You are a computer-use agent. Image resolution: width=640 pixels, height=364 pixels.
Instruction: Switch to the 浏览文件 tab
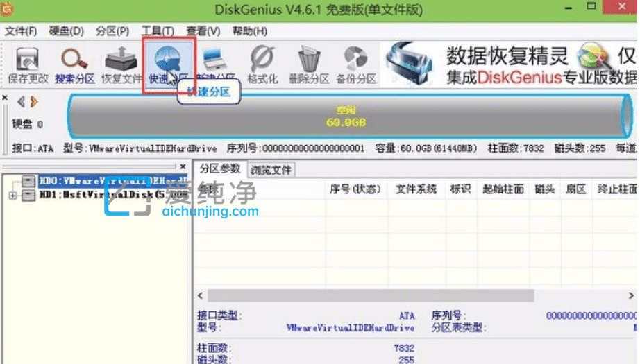271,170
